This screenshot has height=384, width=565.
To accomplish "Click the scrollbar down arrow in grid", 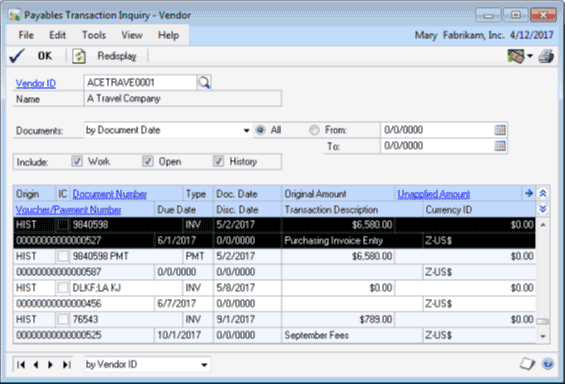I will (x=543, y=336).
